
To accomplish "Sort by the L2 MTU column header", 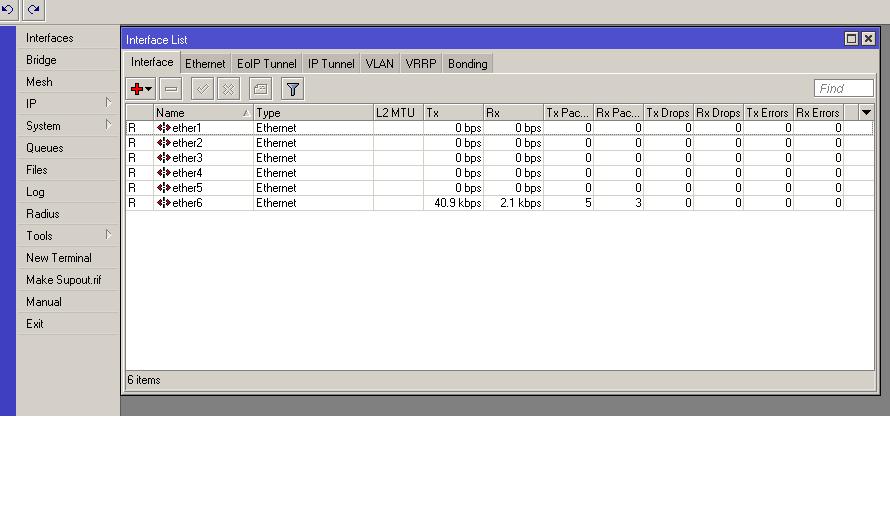I will (x=398, y=112).
